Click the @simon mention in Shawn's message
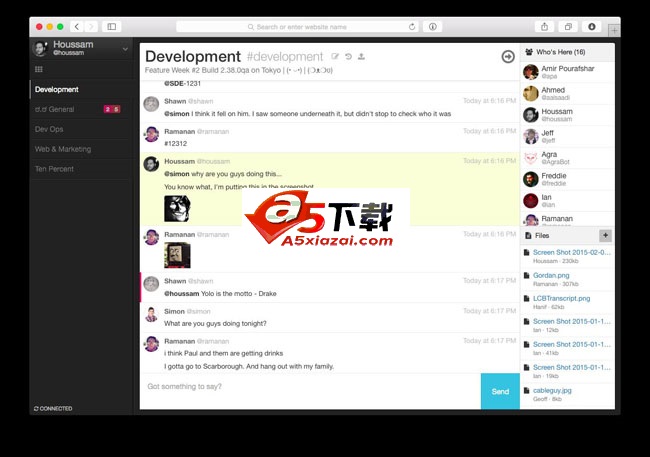The width and height of the screenshot is (650, 457). coord(177,114)
